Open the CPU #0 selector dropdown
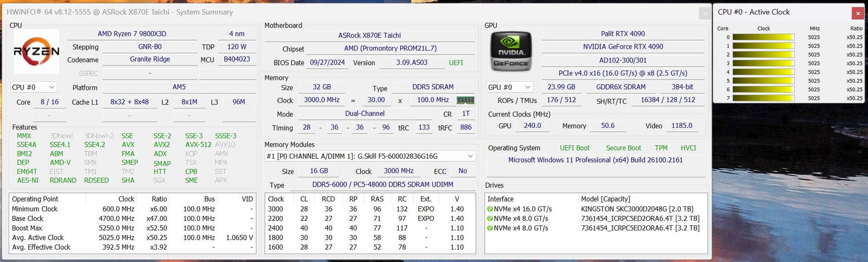 (34, 87)
